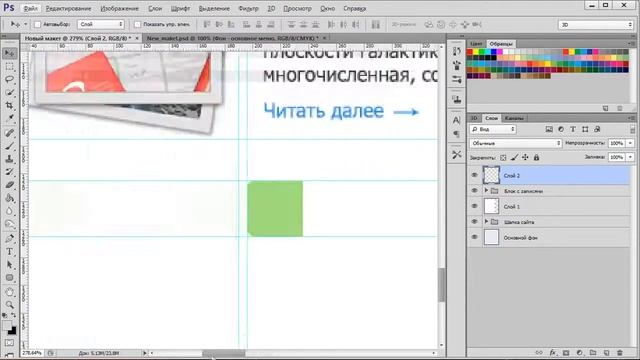Create a new layer group folder icon
This screenshot has height=360, width=640.
(x=593, y=353)
